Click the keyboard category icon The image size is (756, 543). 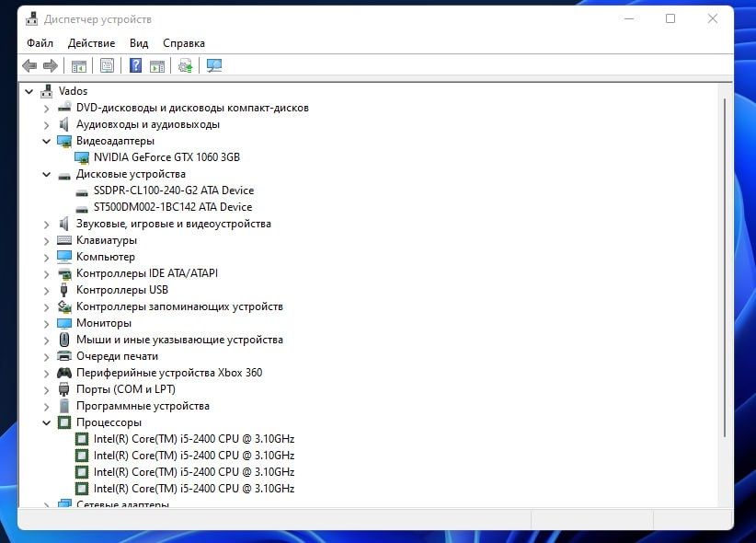point(64,240)
